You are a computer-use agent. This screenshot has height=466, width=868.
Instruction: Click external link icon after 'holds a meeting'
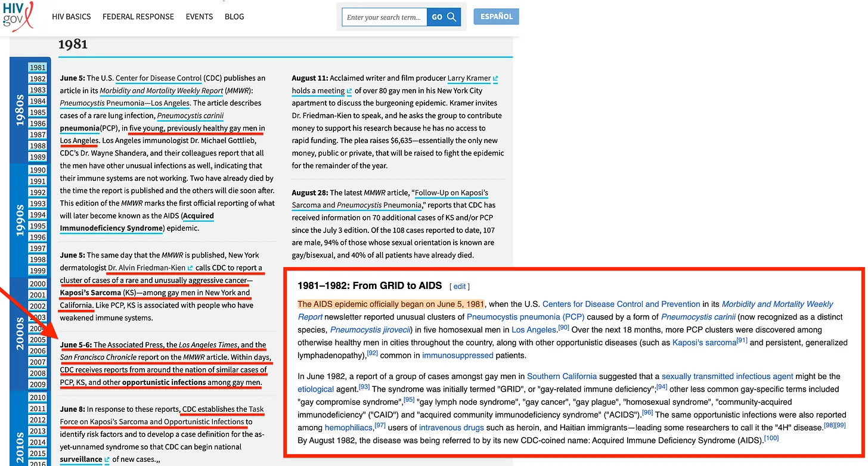[x=349, y=91]
